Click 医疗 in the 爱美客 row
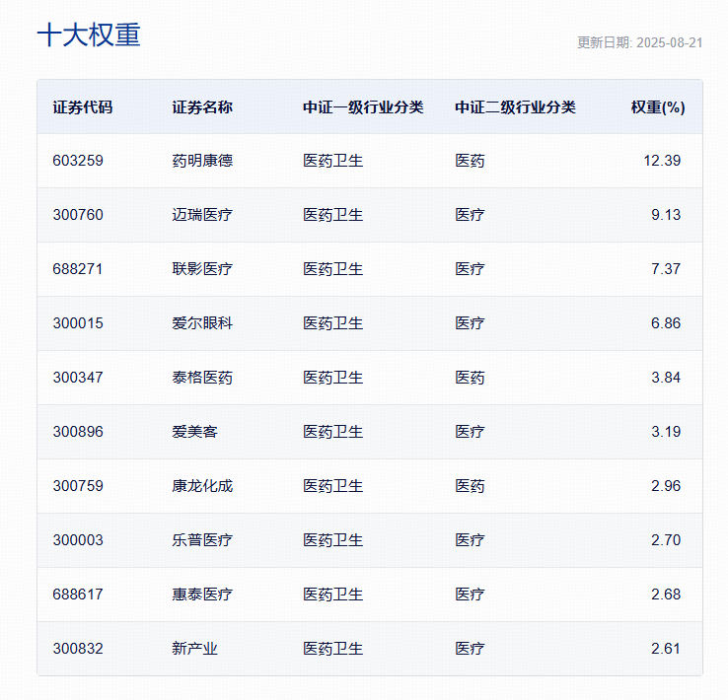Screen dimensions: 728x700 pyautogui.click(x=470, y=432)
